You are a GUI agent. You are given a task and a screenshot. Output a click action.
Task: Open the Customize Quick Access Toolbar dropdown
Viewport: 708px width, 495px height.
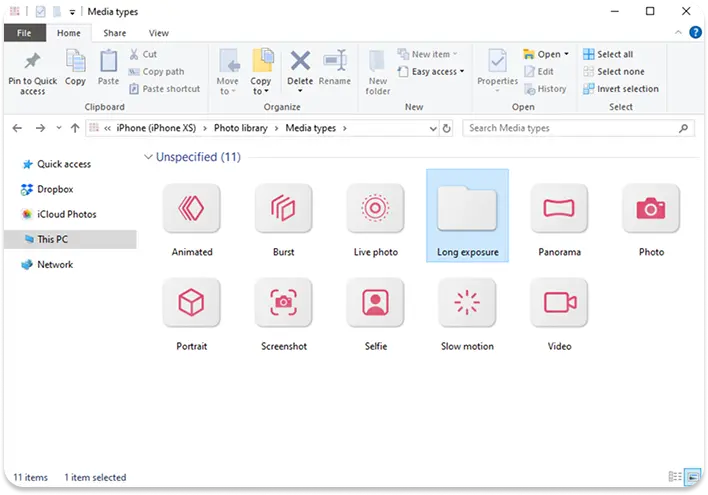pos(72,12)
